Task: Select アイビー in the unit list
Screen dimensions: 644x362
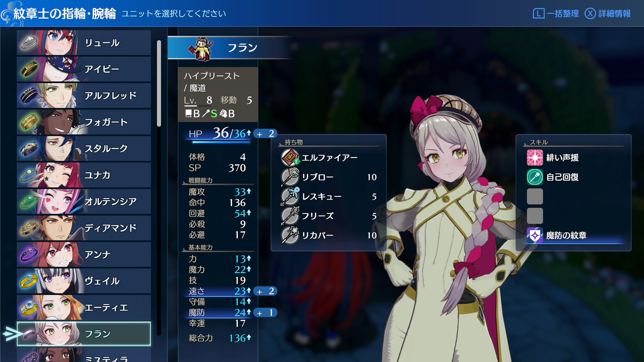Action: point(84,69)
